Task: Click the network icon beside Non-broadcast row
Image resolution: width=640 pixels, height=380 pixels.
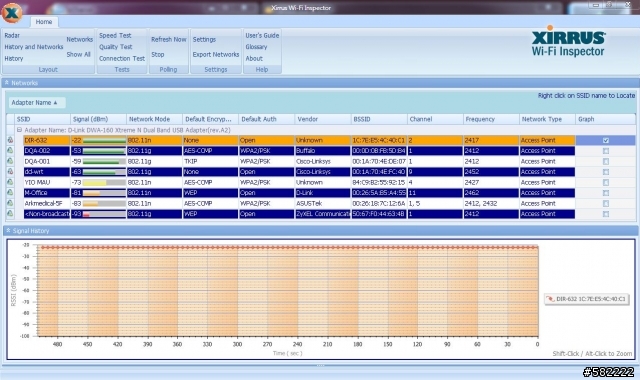Action: click(x=10, y=213)
